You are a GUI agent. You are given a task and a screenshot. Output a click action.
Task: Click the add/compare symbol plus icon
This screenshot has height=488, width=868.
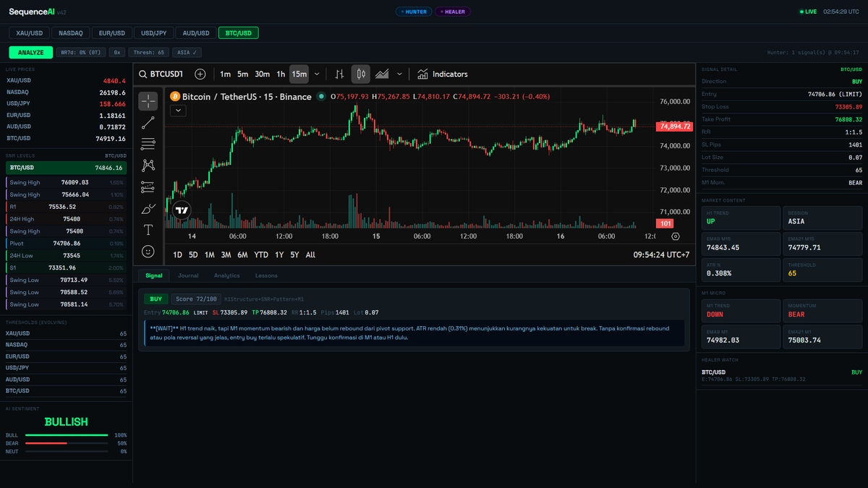pos(200,74)
